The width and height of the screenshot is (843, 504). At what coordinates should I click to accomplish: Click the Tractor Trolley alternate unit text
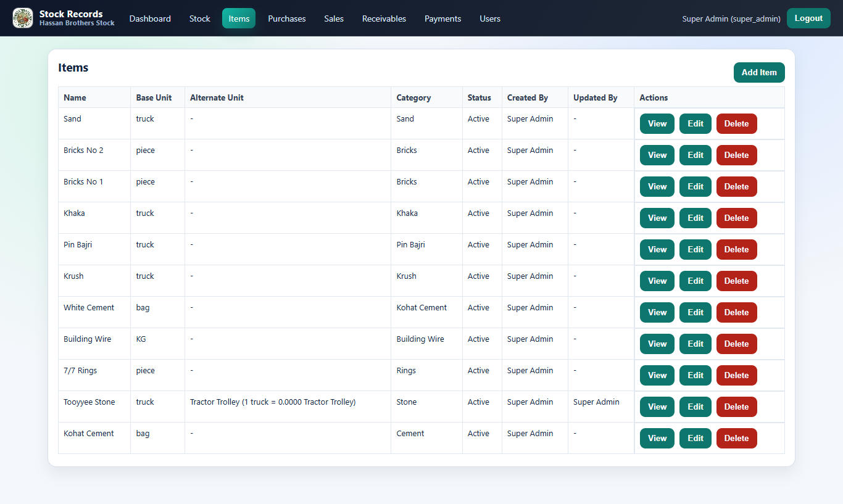tap(273, 402)
